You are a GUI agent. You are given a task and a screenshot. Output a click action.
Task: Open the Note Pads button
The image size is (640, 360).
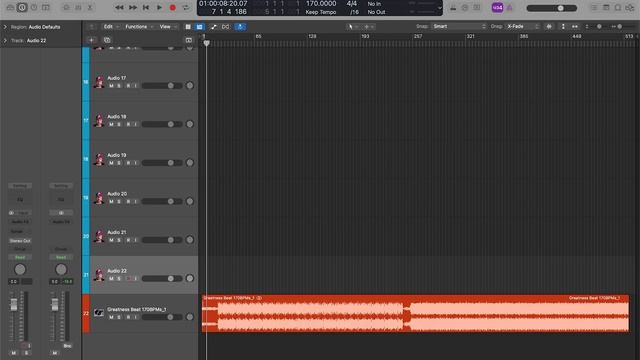[x=606, y=7]
